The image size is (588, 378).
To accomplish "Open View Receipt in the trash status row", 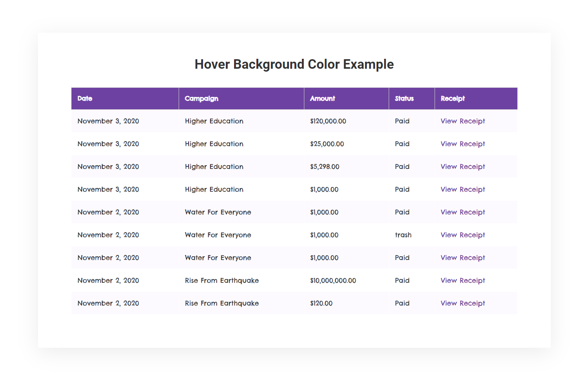I will pyautogui.click(x=463, y=235).
